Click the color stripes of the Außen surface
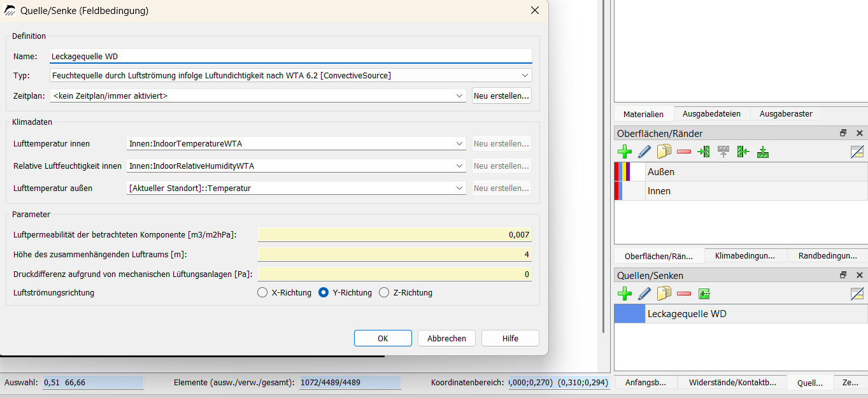Screen dimensions: 868x398 coord(622,172)
